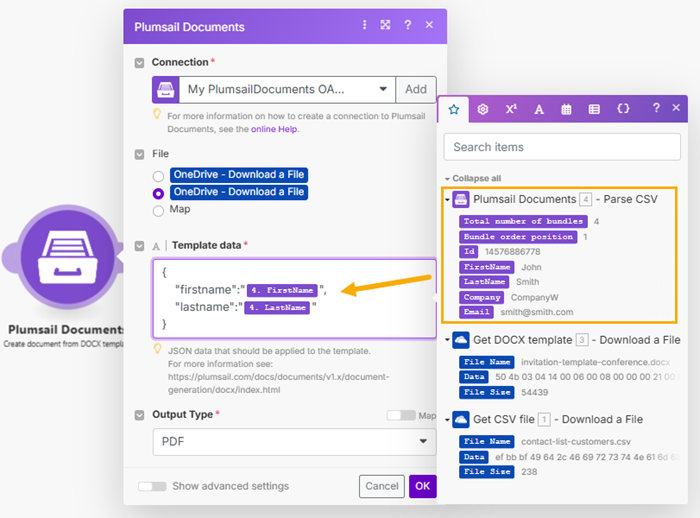Viewport: 700px width, 518px height.
Task: Click the Add connection button
Action: [x=416, y=89]
